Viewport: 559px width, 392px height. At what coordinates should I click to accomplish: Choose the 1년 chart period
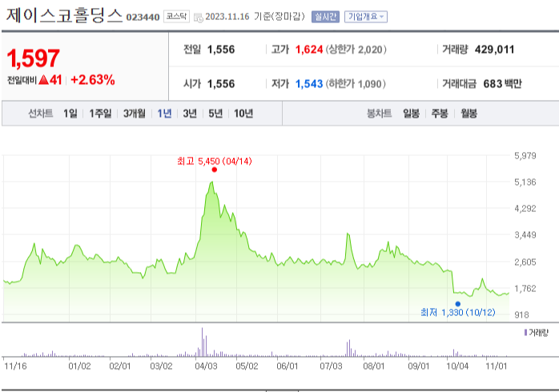click(164, 114)
